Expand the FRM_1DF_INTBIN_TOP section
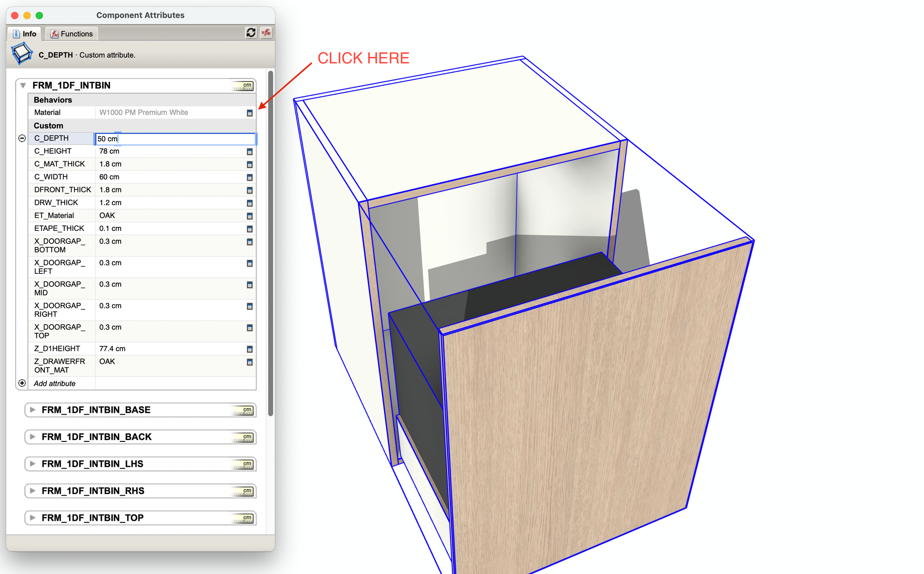 (x=32, y=518)
